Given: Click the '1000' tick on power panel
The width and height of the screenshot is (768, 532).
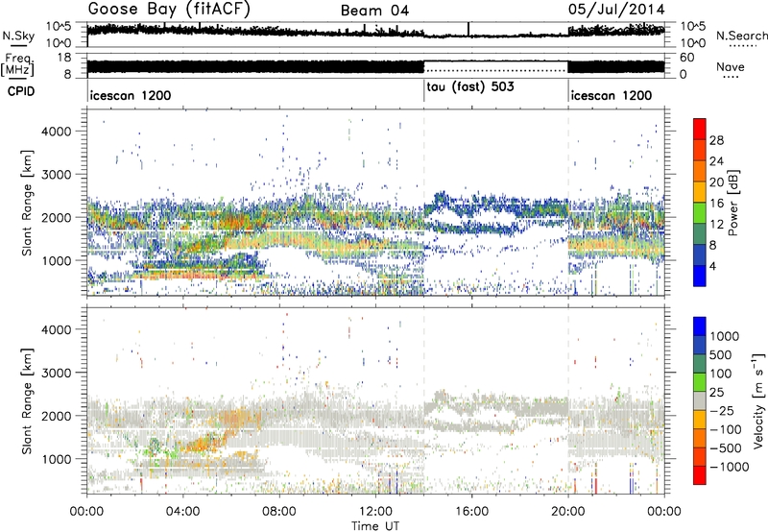Looking at the screenshot, I should pos(56,260).
